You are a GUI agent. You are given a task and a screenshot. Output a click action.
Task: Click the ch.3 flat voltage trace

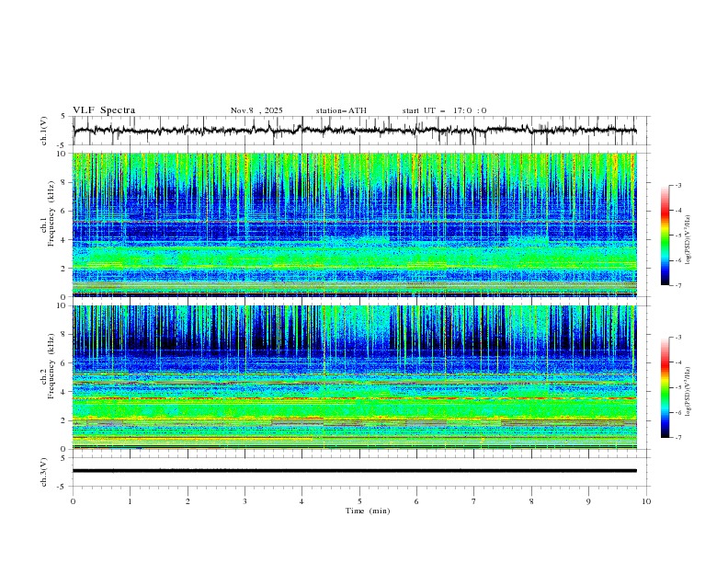pyautogui.click(x=355, y=471)
